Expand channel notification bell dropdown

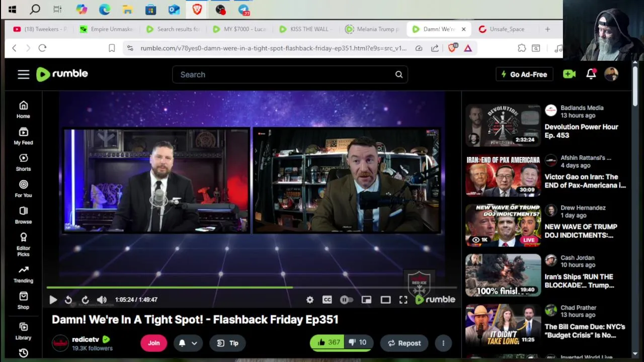188,343
